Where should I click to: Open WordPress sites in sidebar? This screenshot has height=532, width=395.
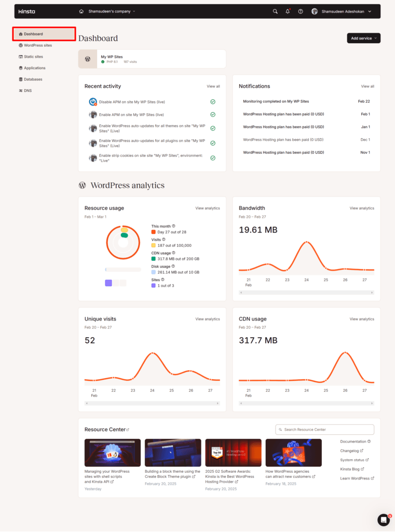[35, 46]
